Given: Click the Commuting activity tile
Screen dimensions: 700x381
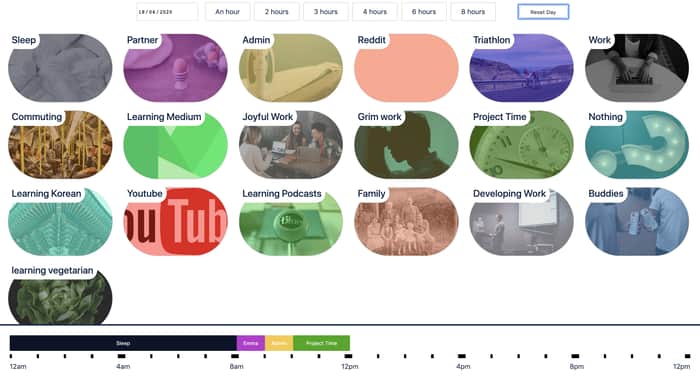Looking at the screenshot, I should [60, 145].
